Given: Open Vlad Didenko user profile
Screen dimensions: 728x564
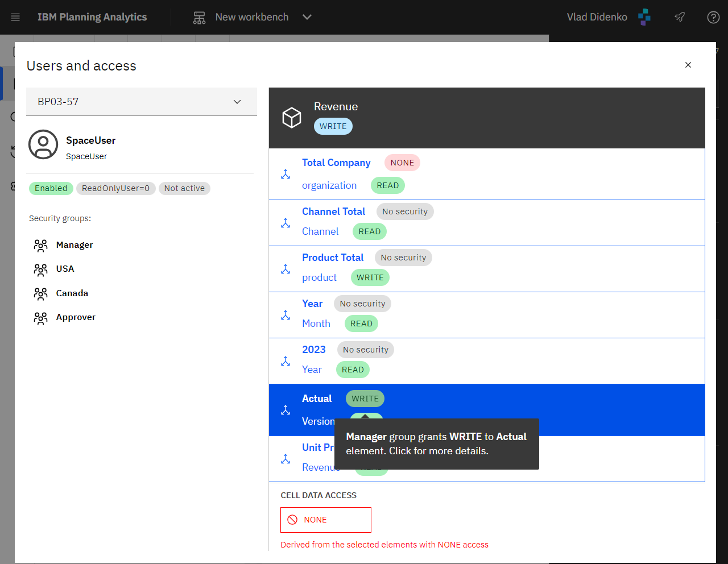Looking at the screenshot, I should [x=597, y=17].
